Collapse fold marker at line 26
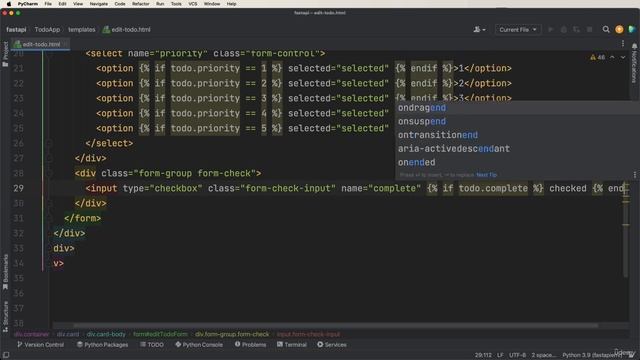 click(49, 143)
